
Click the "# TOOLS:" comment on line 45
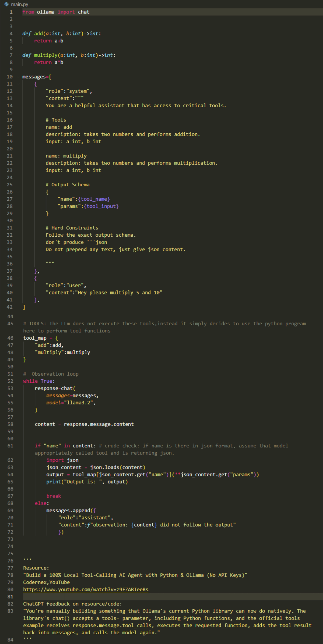coord(164,327)
